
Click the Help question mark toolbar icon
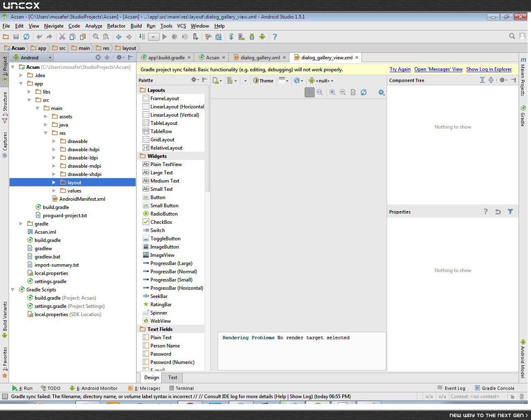click(275, 37)
